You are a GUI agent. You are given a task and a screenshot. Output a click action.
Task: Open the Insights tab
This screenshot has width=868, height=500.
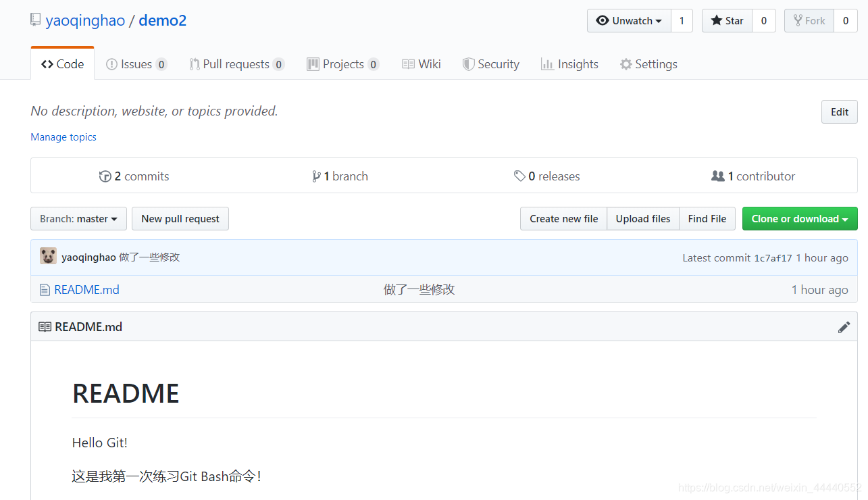pos(569,64)
